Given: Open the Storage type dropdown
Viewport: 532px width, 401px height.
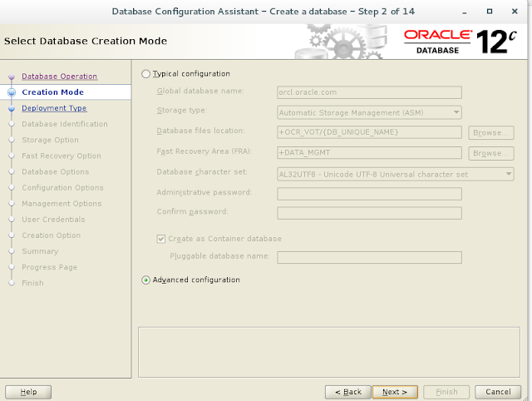Looking at the screenshot, I should click(x=369, y=112).
